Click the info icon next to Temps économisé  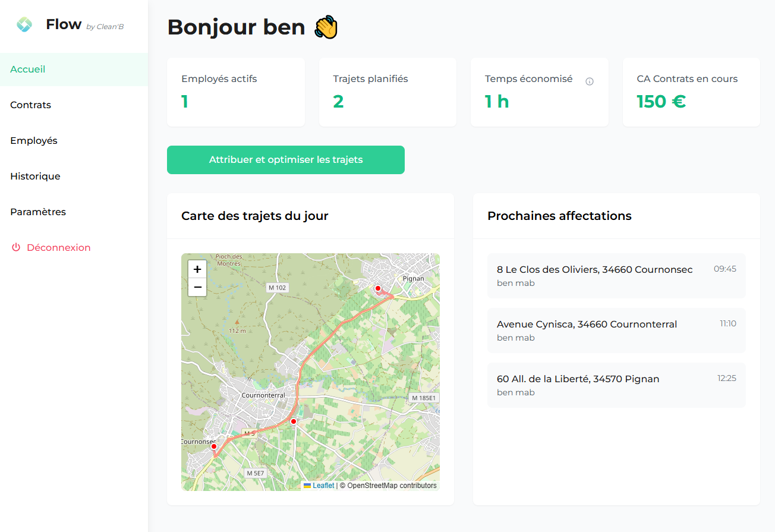coord(589,81)
